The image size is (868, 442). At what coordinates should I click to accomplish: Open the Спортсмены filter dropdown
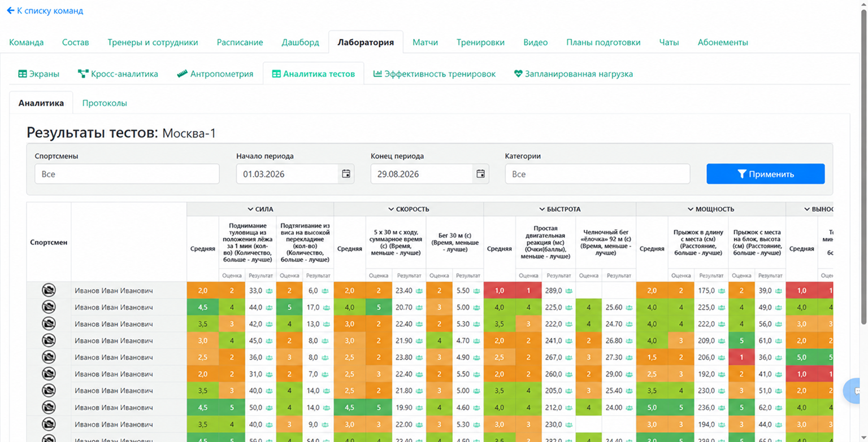[x=127, y=174]
